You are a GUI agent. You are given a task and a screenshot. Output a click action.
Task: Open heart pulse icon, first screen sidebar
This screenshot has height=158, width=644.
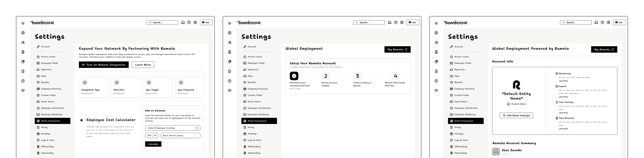pyautogui.click(x=23, y=91)
